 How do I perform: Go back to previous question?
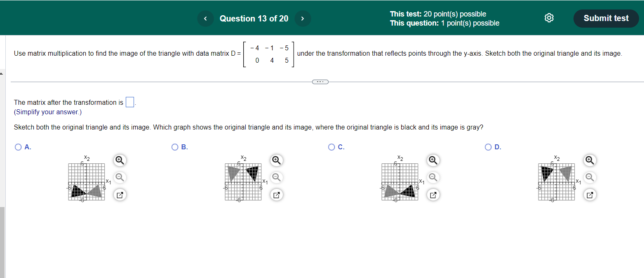click(205, 19)
